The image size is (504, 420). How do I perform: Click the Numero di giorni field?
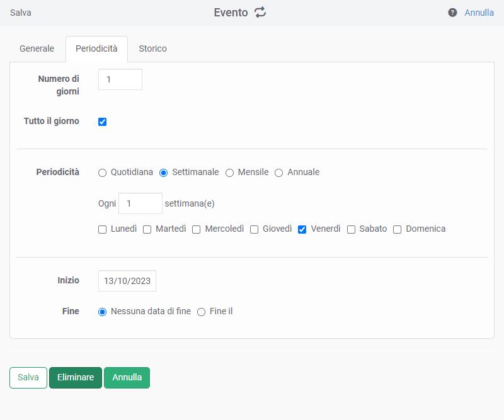120,79
